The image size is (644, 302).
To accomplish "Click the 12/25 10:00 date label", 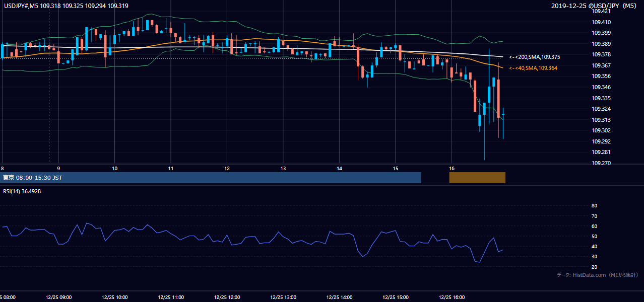I will 115,297.
